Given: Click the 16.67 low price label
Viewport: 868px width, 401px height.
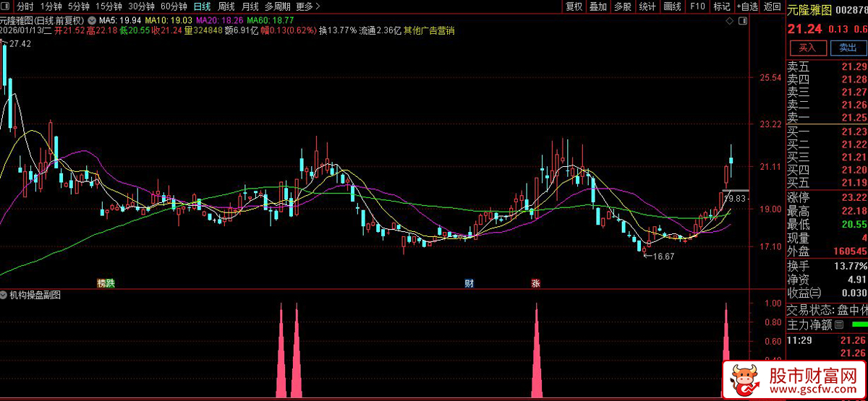Looking at the screenshot, I should point(663,256).
